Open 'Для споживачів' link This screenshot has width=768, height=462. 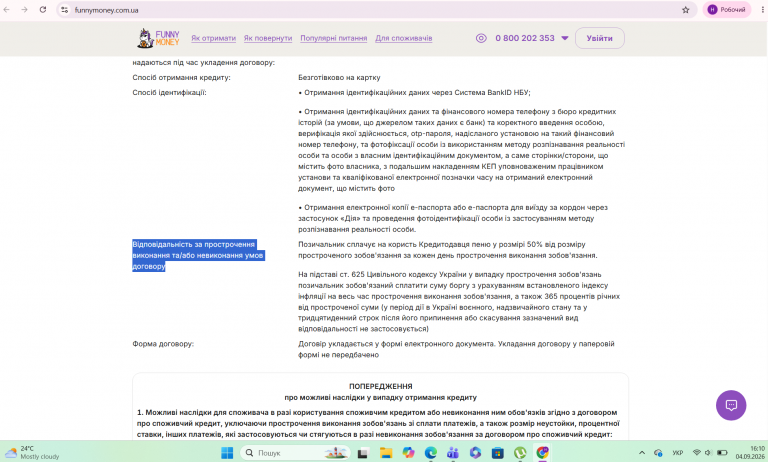404,38
